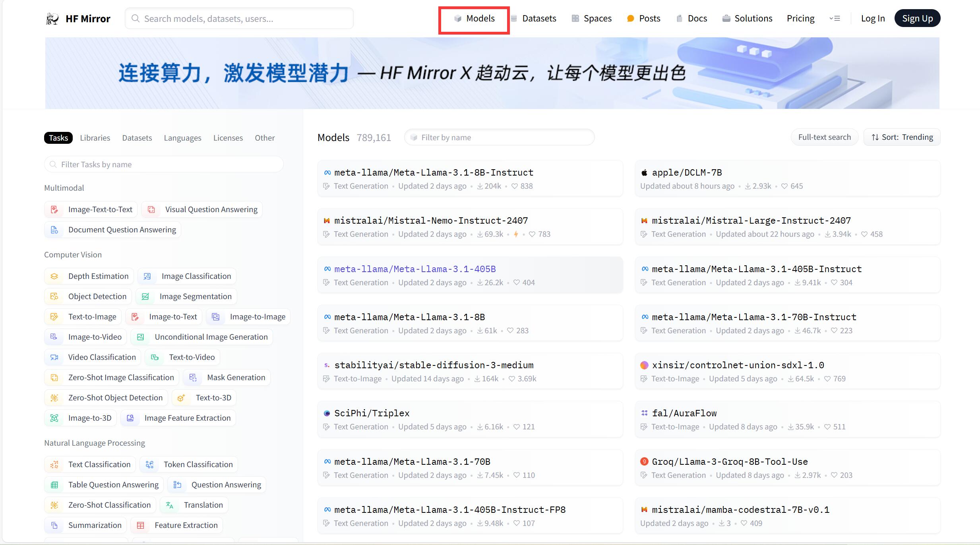Image resolution: width=980 pixels, height=545 pixels.
Task: Click the Image Segmentation task icon
Action: 145,296
